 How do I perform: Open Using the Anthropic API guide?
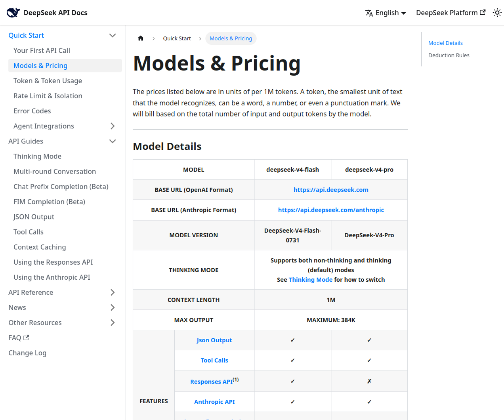tap(52, 277)
